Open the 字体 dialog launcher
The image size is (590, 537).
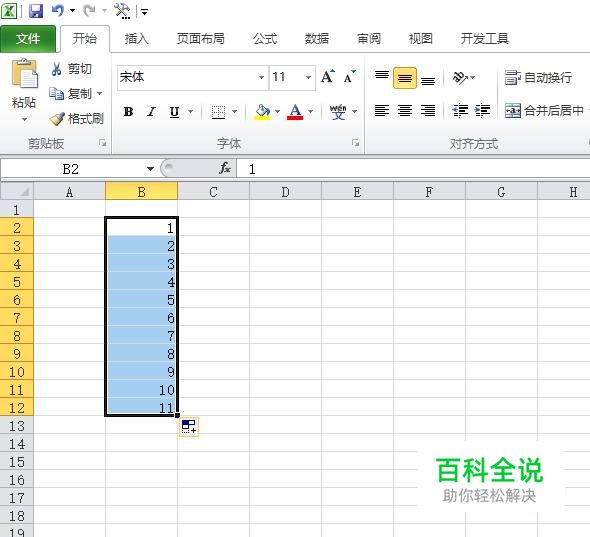click(355, 143)
